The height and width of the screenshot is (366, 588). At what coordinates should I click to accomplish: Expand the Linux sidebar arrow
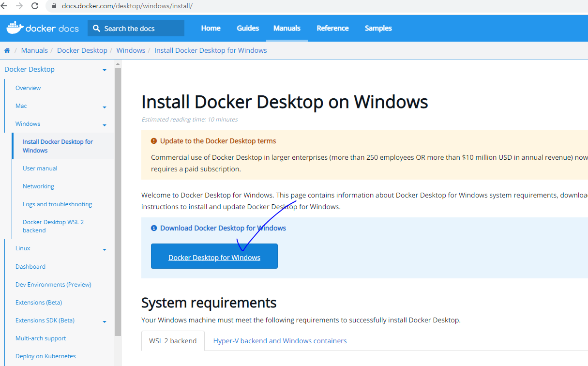[105, 249]
